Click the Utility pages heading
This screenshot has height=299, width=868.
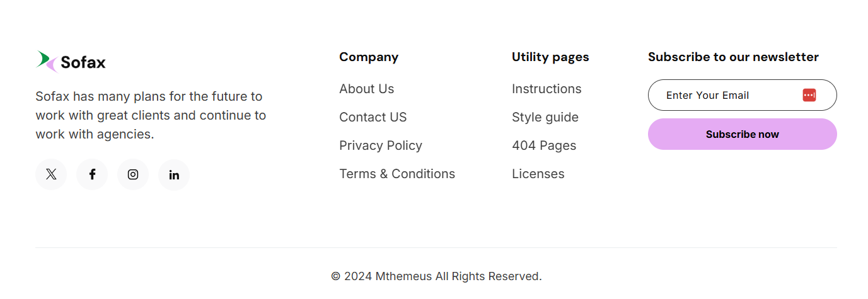click(x=550, y=57)
